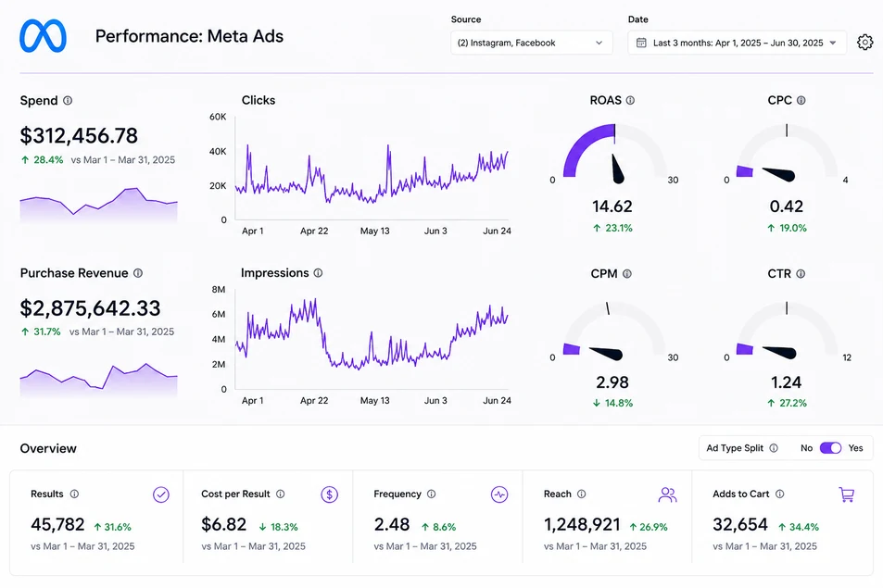The width and height of the screenshot is (883, 588).
Task: Click the Results change 31.6% indicator
Action: pos(112,527)
